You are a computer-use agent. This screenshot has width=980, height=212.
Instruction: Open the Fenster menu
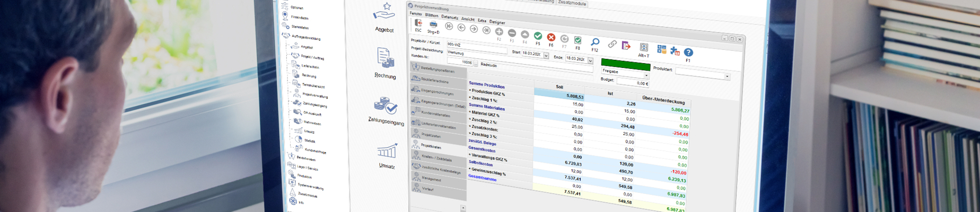pos(416,14)
